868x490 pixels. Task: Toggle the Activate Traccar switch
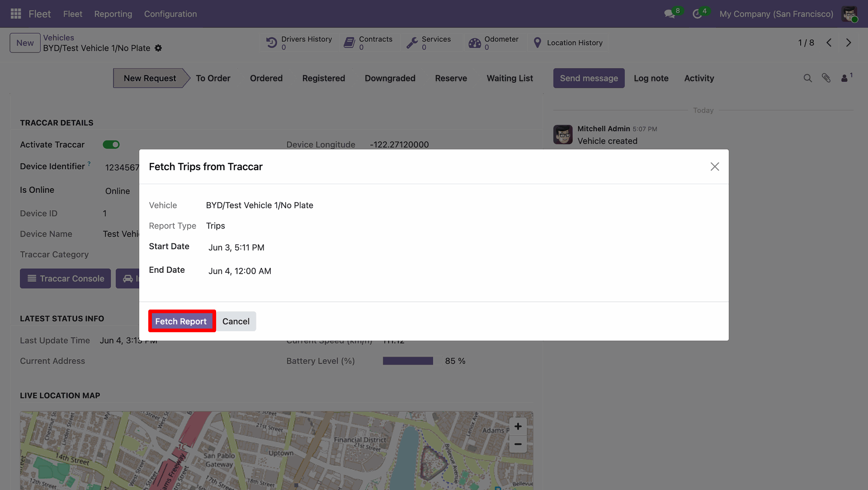(x=111, y=144)
